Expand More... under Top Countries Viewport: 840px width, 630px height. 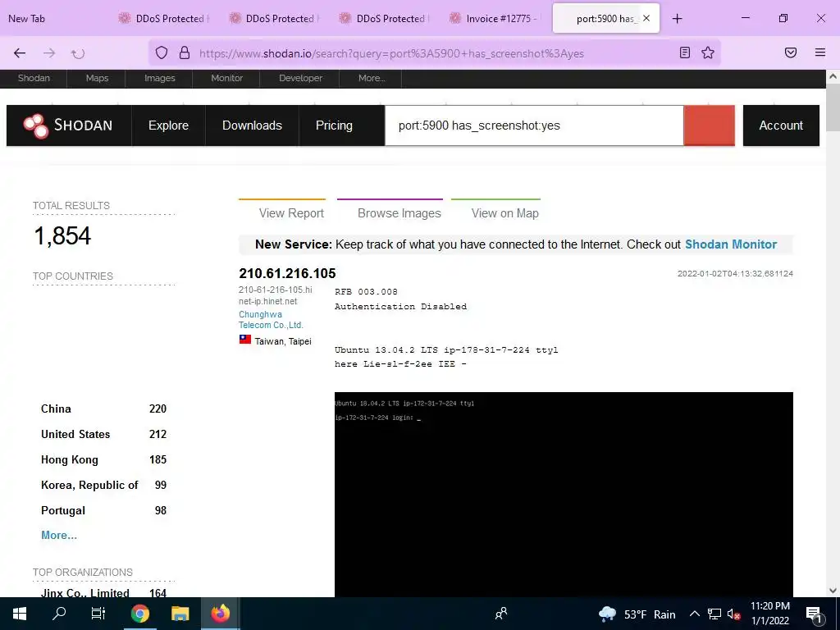pos(59,535)
